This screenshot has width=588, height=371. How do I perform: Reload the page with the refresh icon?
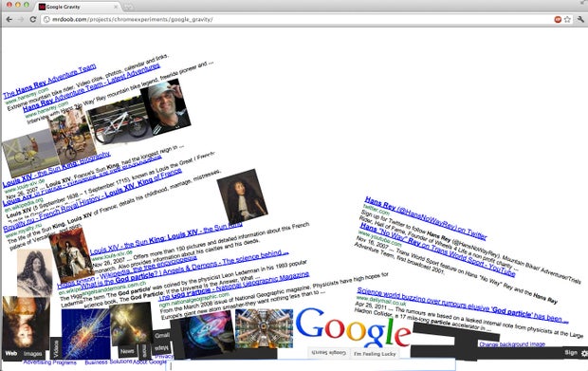[33, 19]
